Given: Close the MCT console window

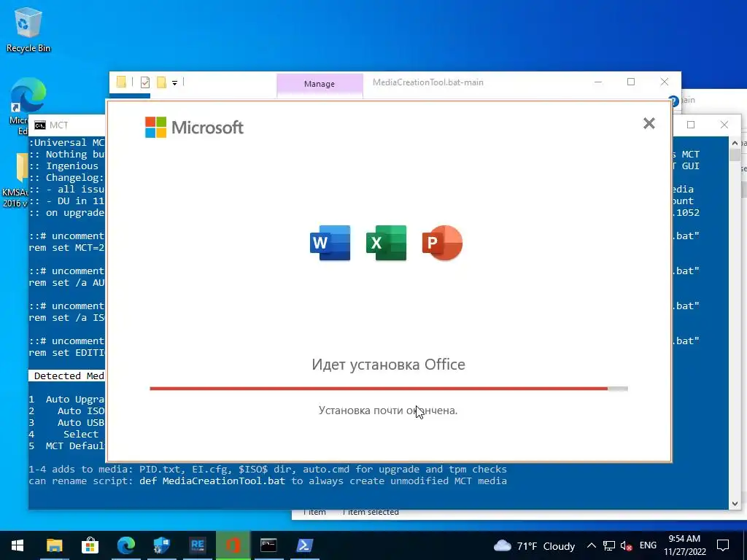Looking at the screenshot, I should coord(724,125).
